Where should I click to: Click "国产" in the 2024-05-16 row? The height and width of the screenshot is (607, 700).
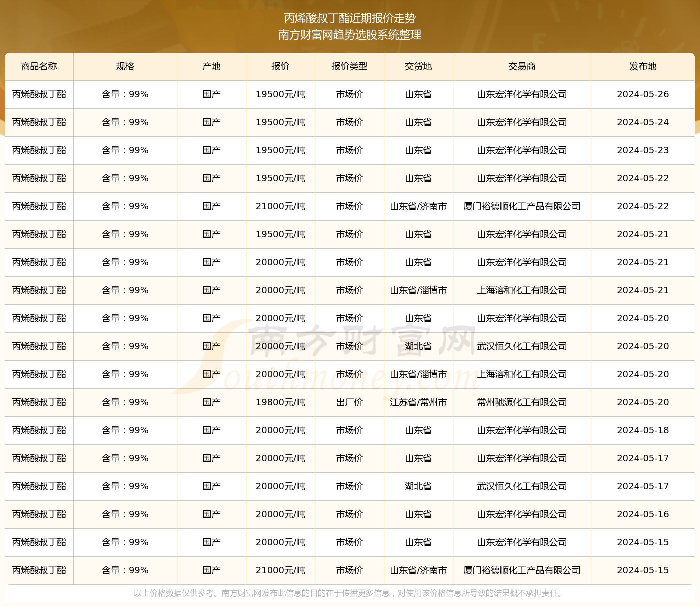(212, 514)
